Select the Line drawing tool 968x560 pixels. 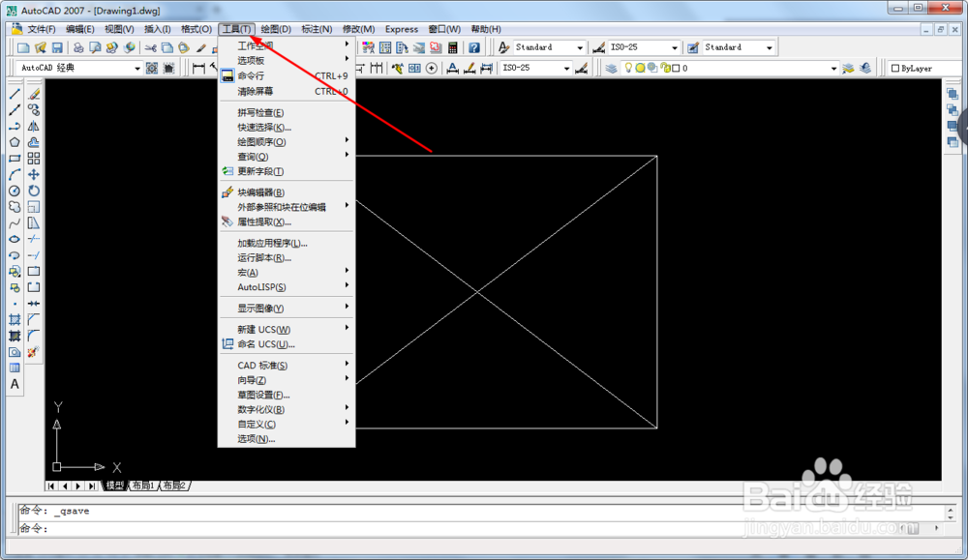click(15, 94)
